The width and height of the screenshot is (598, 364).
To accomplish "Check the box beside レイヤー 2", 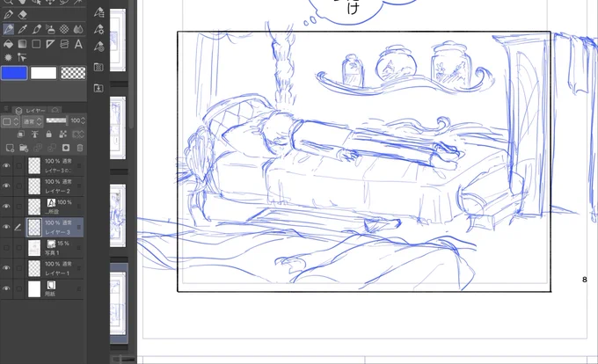I will 18,186.
